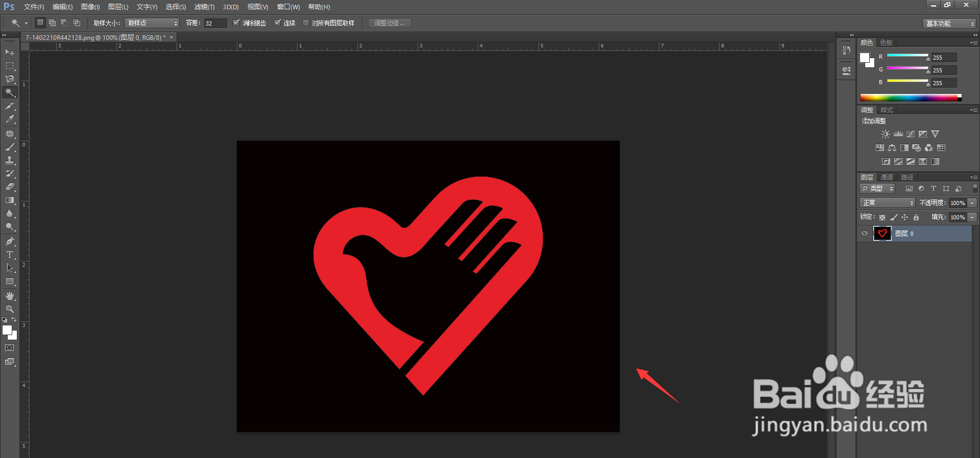Open the 选择(S) menu
980x458 pixels.
pos(176,7)
